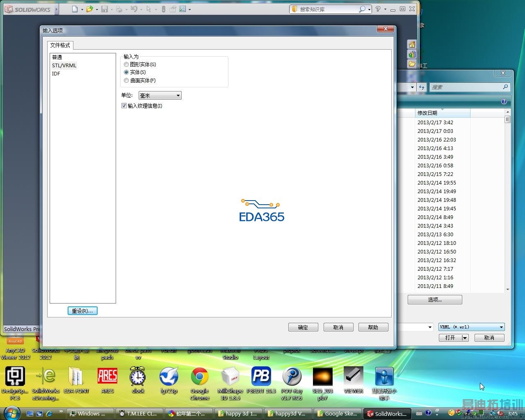Click 取消 in the Open file dialog

pos(489,338)
